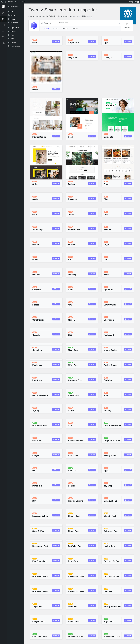This screenshot has width=140, height=644.
Task: Import the Startup demo
Action: point(56,198)
